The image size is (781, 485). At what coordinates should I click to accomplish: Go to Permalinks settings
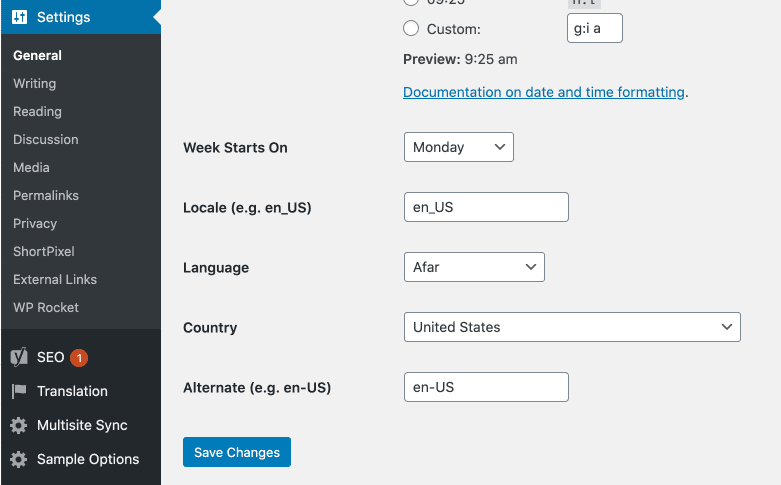[x=46, y=195]
